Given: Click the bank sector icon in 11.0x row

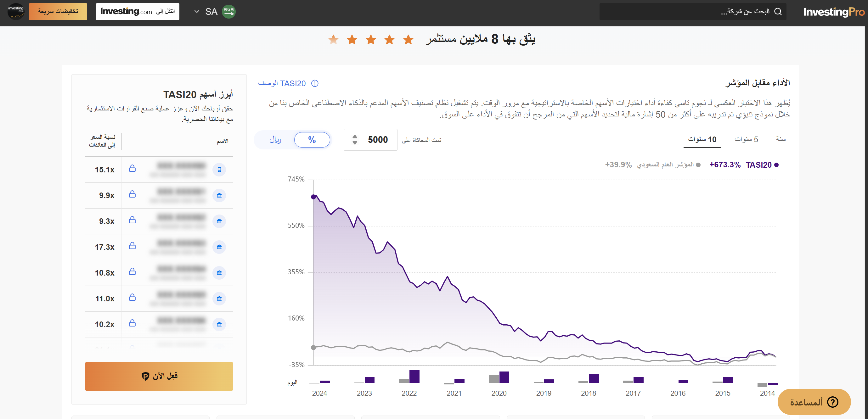Looking at the screenshot, I should pos(219,299).
